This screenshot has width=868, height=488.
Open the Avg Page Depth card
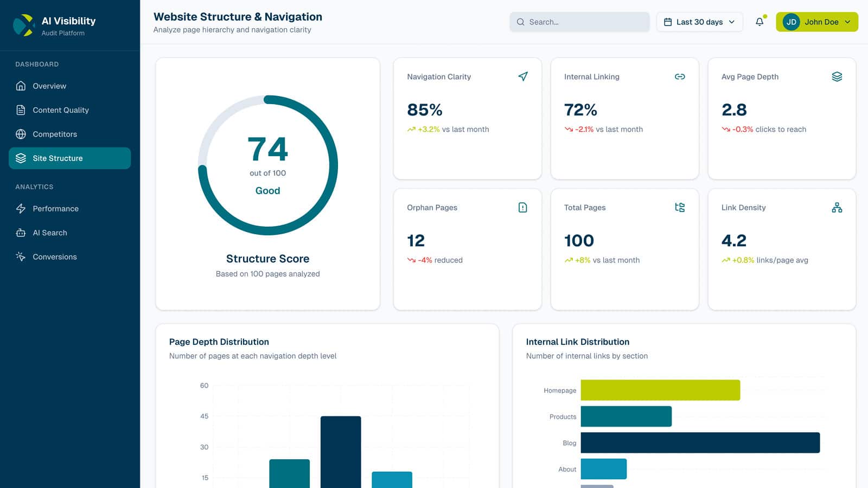coord(781,118)
